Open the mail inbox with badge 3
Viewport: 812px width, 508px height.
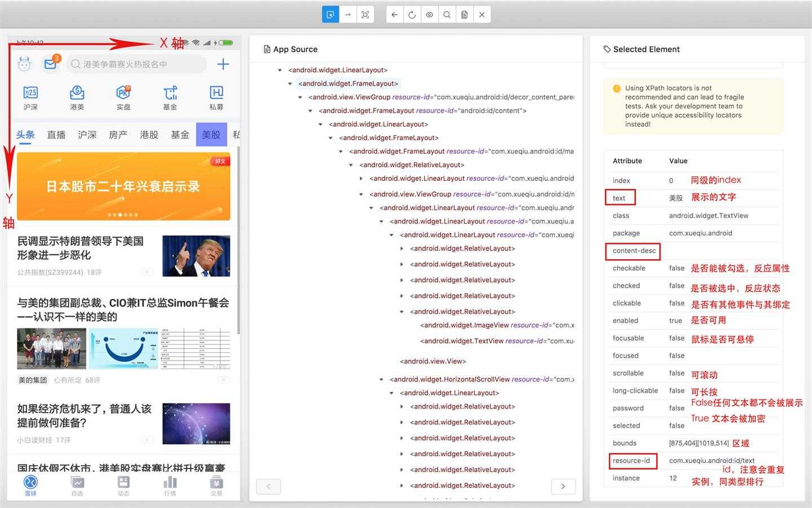(x=51, y=63)
